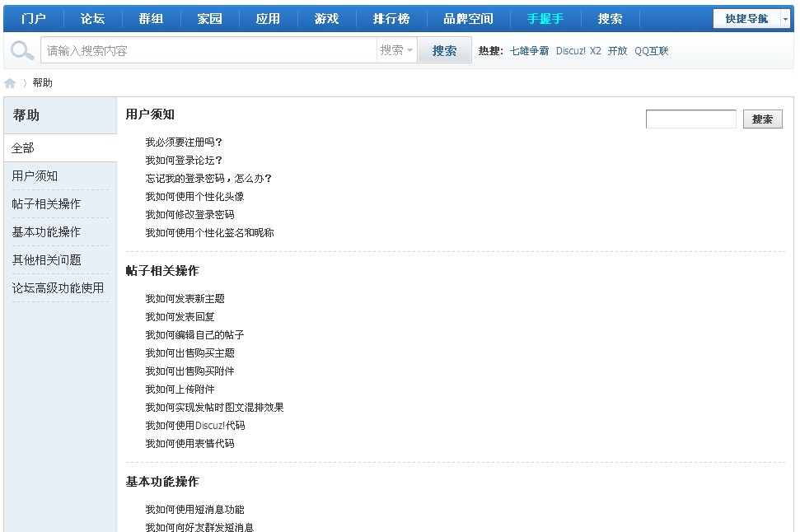This screenshot has width=800, height=532.
Task: Select 家园 in the navigation bar
Action: (x=210, y=19)
